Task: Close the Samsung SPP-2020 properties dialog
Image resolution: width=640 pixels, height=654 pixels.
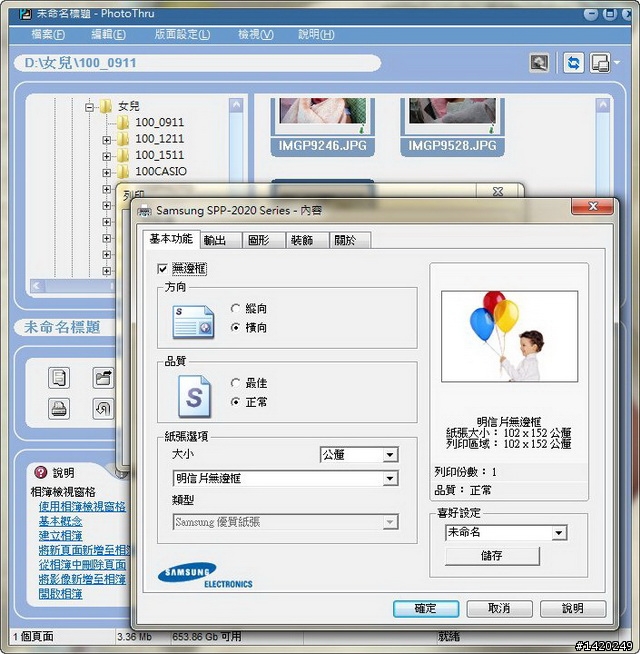Action: pos(593,206)
